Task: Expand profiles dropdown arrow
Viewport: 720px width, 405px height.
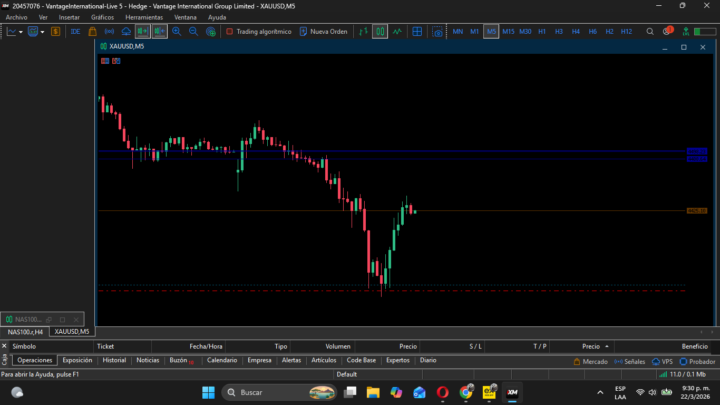Action: tap(42, 32)
